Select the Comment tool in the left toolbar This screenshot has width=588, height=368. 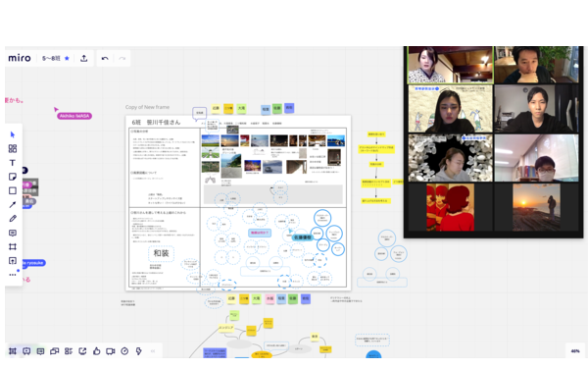tap(13, 233)
